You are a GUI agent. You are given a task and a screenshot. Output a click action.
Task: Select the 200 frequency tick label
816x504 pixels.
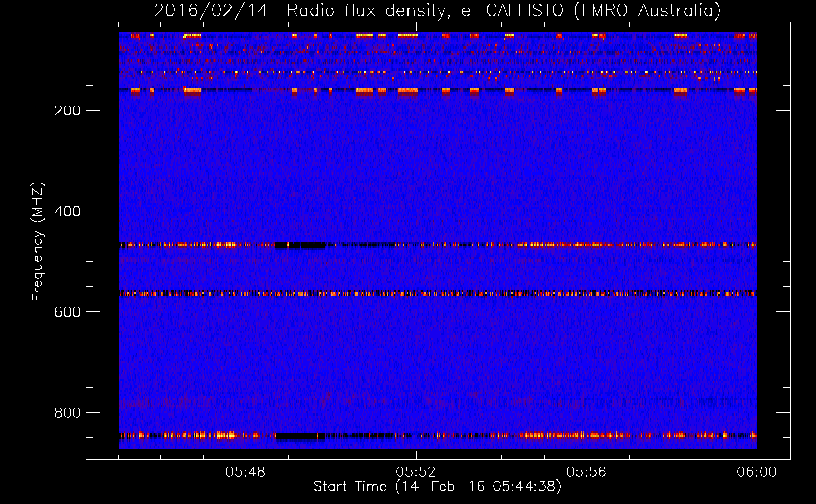[68, 111]
